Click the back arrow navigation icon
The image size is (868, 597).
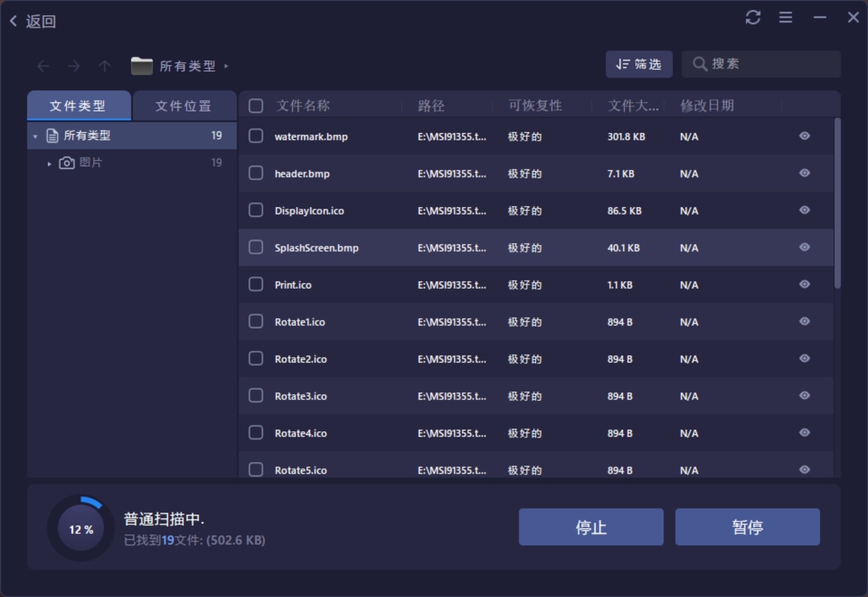coord(43,66)
